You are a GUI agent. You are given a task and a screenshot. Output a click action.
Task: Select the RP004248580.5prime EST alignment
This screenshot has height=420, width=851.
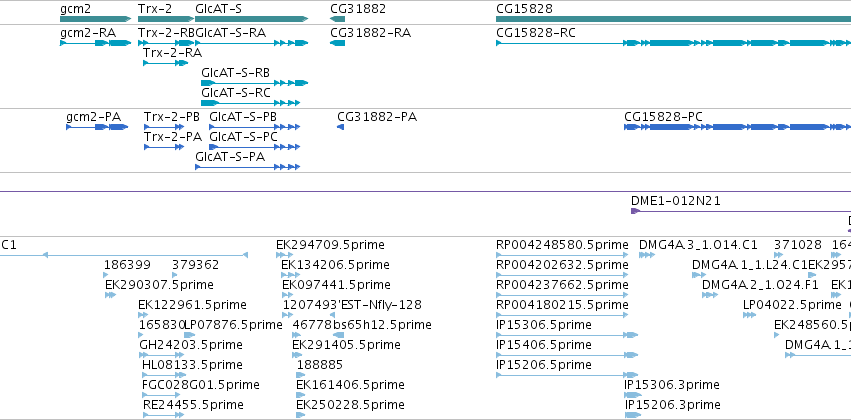(x=562, y=254)
